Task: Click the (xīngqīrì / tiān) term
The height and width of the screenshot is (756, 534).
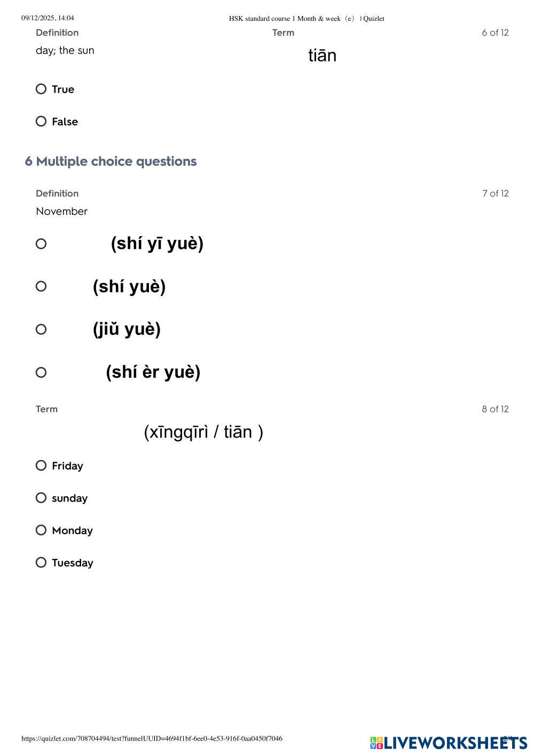Action: tap(203, 432)
